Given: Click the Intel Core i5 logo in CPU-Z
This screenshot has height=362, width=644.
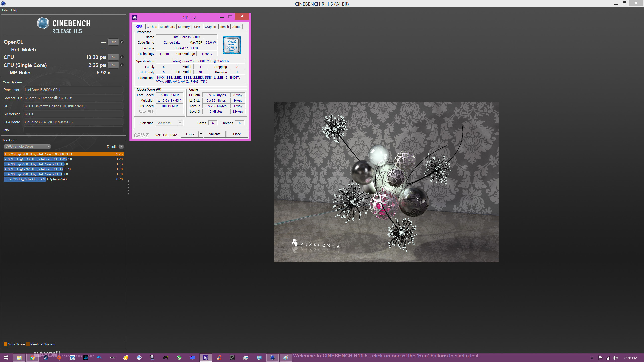Looking at the screenshot, I should (232, 45).
